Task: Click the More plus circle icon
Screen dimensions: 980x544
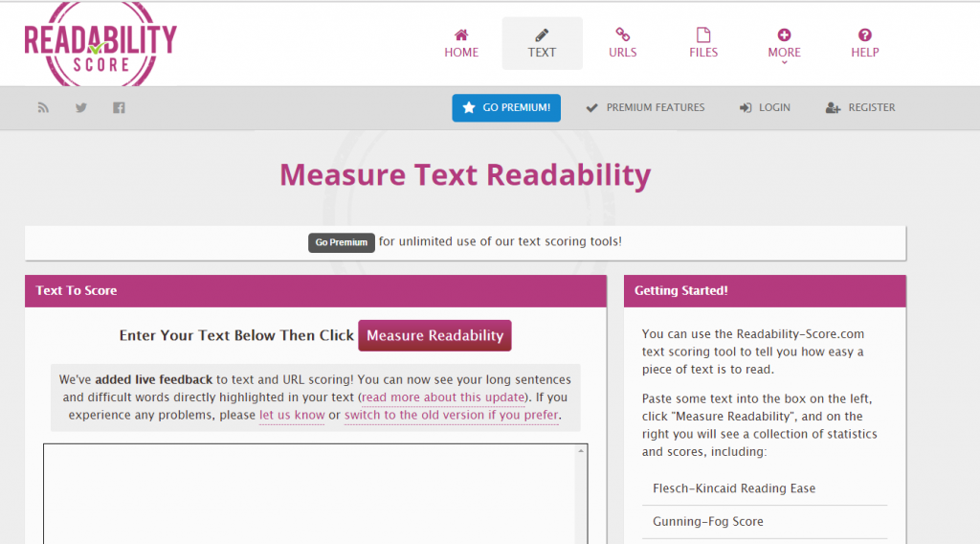Action: 784,34
